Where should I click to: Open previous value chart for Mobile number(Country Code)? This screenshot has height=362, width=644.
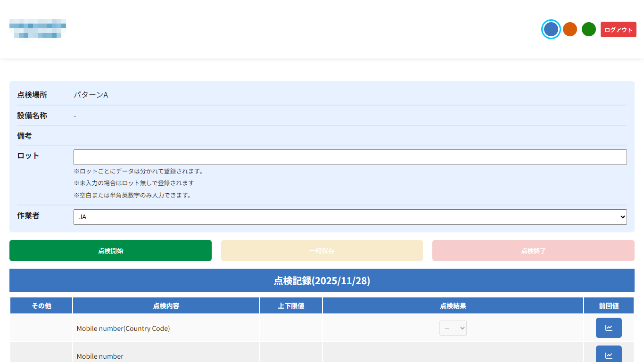609,328
